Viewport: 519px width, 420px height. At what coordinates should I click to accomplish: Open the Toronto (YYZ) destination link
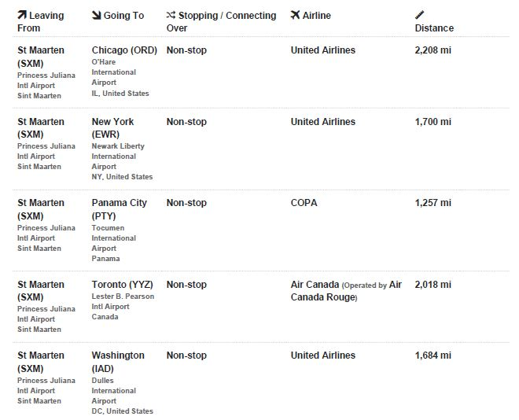coord(122,285)
